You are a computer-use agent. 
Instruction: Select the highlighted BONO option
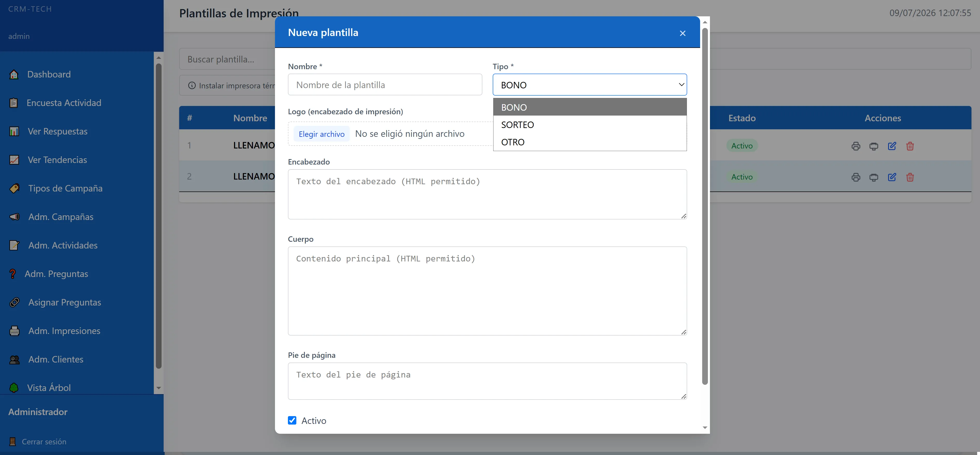pos(590,107)
